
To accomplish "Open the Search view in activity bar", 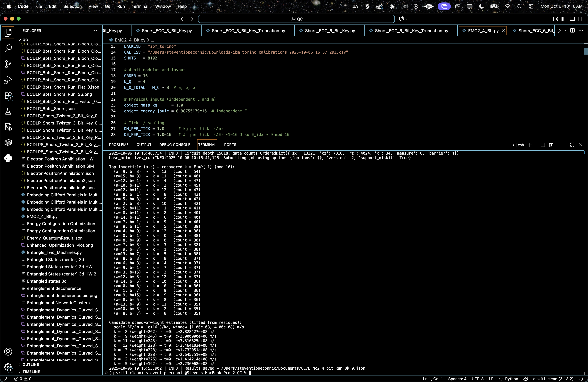I will point(8,48).
